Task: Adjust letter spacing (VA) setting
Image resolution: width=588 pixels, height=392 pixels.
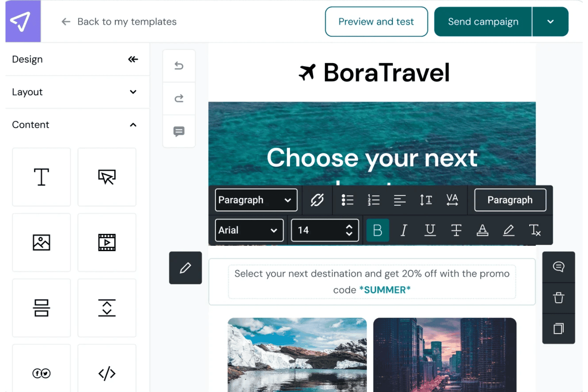Action: point(452,200)
